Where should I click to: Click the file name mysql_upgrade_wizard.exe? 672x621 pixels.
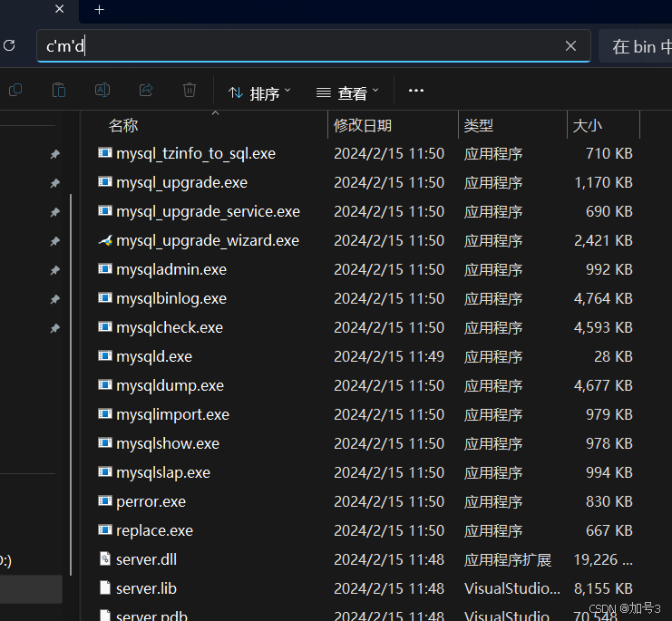208,240
